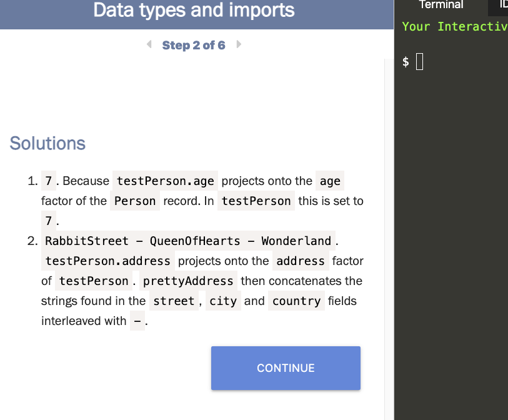Click the 'street' code word
This screenshot has width=508, height=420.
[x=174, y=301]
